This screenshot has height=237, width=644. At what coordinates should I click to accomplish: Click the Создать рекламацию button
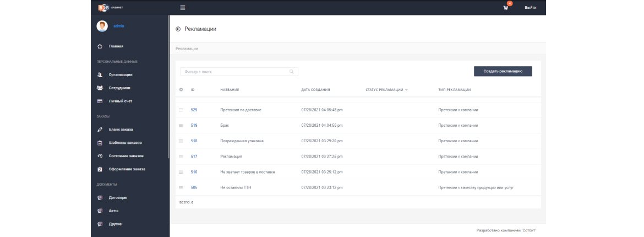tap(503, 71)
